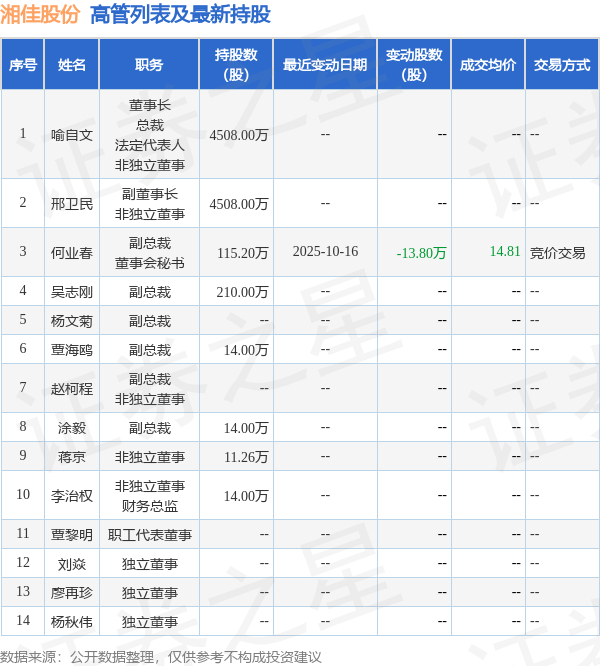Click the 财务总监 position text
600x666 pixels.
click(149, 506)
